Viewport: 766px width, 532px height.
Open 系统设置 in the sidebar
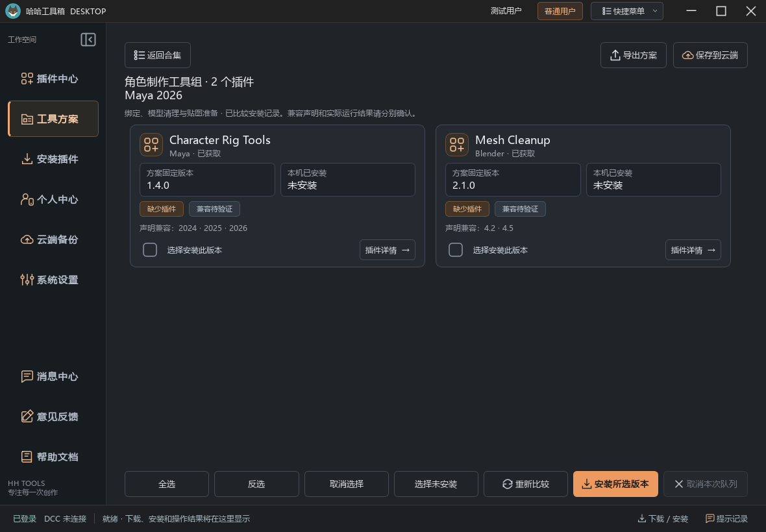click(x=53, y=280)
